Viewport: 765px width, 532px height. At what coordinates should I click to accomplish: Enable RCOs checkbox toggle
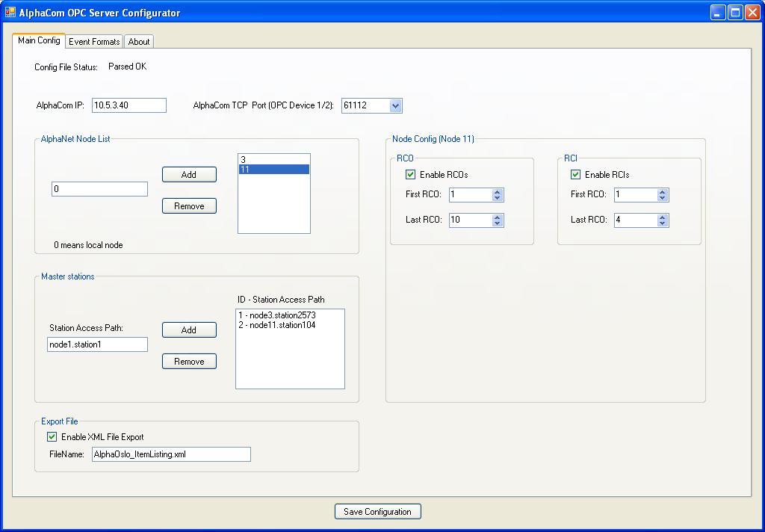[410, 175]
